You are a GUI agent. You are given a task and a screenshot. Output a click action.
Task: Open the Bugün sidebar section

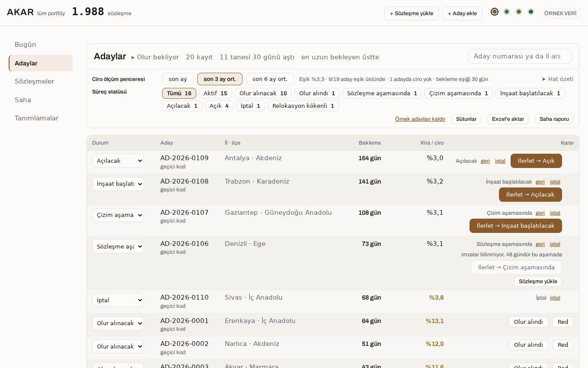(41, 45)
